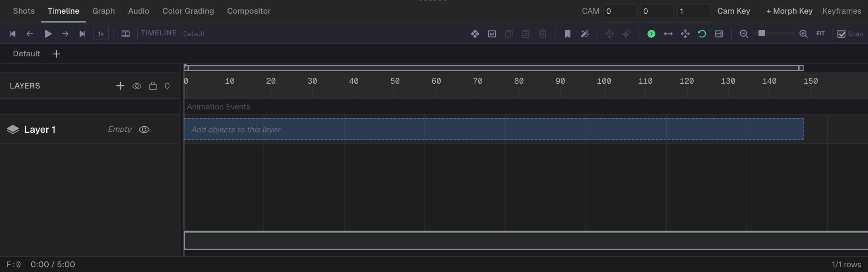Click the 1/1 rows status text
The height and width of the screenshot is (272, 868).
pyautogui.click(x=847, y=264)
